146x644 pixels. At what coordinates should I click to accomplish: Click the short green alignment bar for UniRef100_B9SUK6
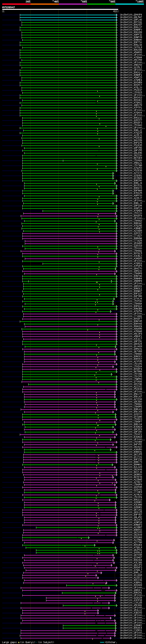[56, 537]
